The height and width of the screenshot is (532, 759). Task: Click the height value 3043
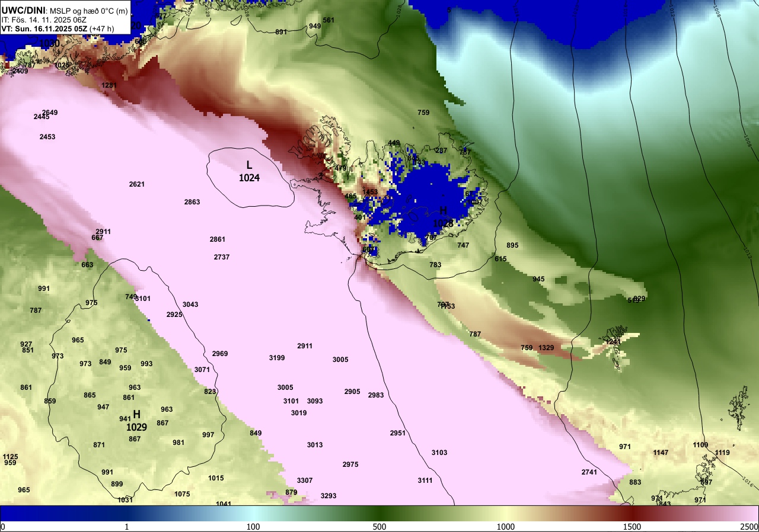[x=190, y=305]
